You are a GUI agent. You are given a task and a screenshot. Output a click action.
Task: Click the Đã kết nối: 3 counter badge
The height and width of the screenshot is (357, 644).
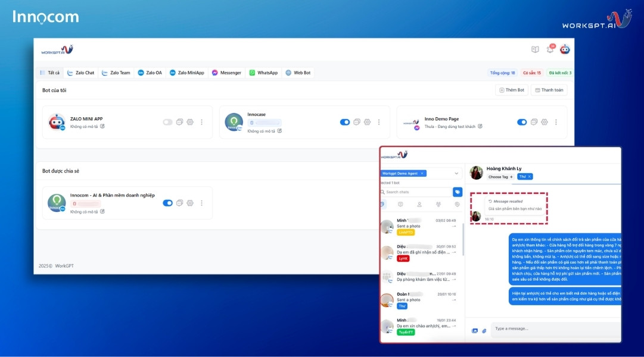560,73
